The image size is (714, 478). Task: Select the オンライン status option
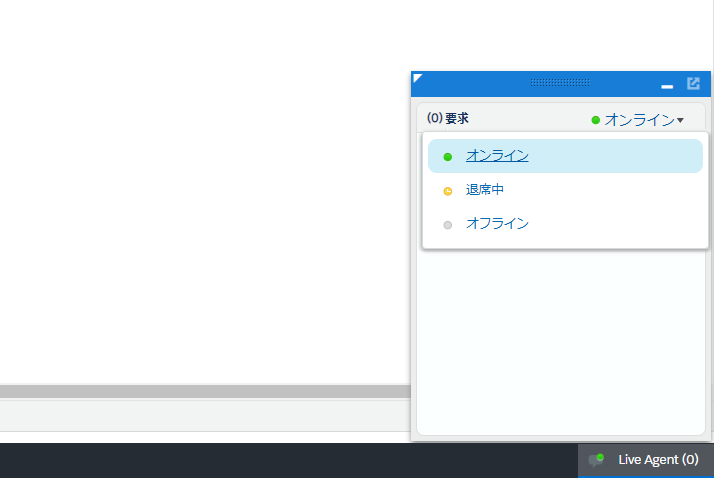point(565,156)
